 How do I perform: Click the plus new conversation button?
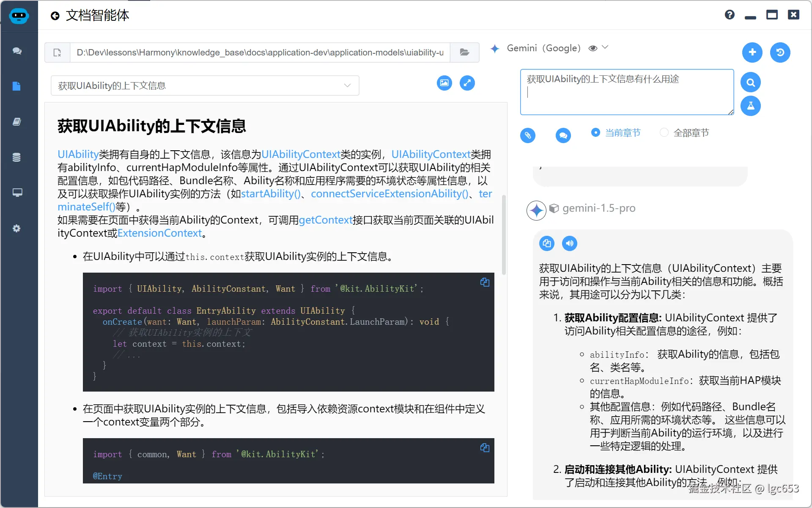pos(752,52)
